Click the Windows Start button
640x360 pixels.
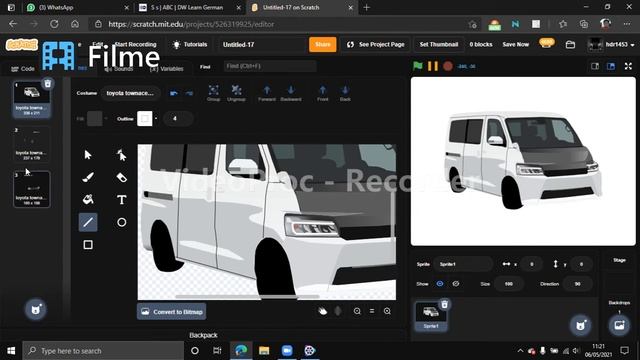(x=11, y=351)
